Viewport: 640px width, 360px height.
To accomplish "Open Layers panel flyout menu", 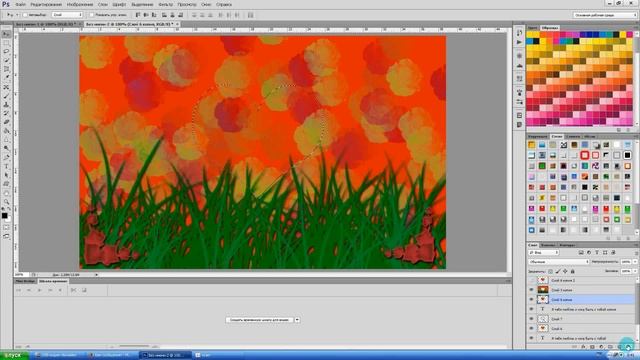I will (636, 245).
